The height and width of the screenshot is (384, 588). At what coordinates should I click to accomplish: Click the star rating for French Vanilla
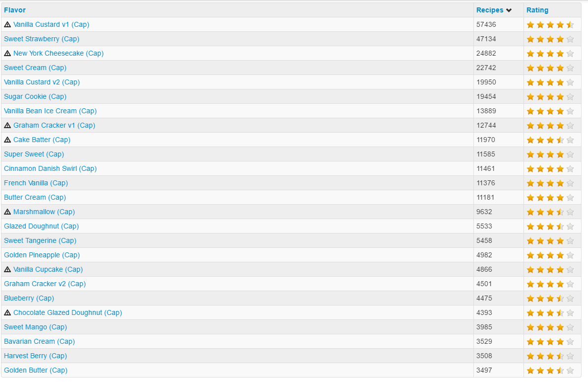coord(550,183)
